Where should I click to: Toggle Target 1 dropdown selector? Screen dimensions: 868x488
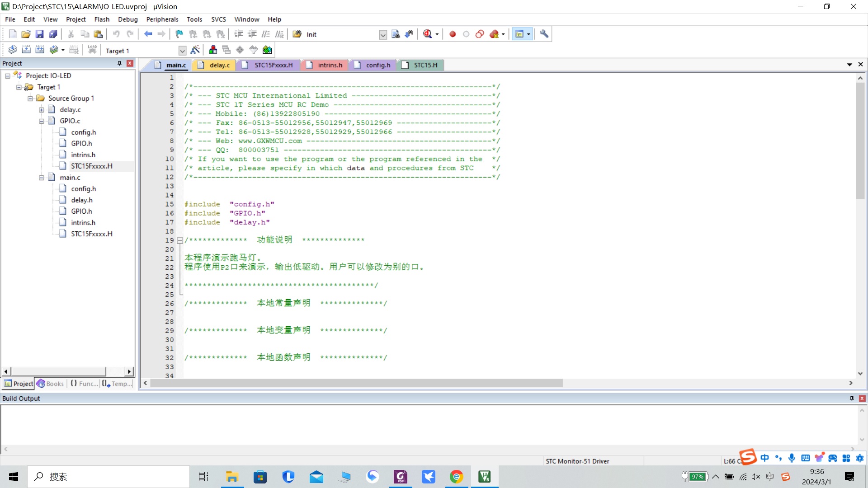183,50
